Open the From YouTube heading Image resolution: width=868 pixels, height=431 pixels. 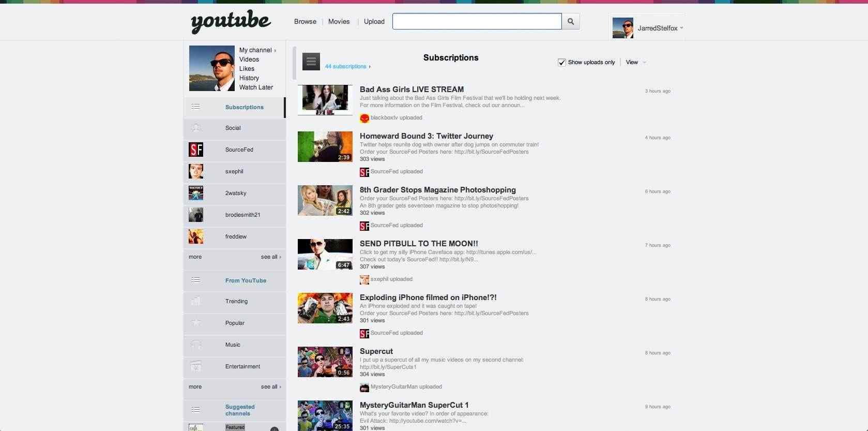pyautogui.click(x=246, y=280)
